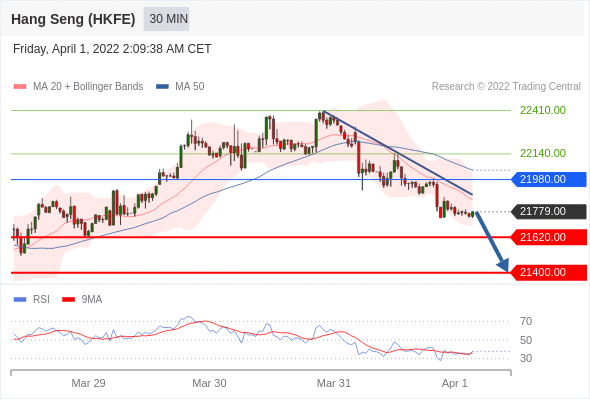Click the Apr 1 date label
This screenshot has width=590, height=400.
(x=454, y=383)
